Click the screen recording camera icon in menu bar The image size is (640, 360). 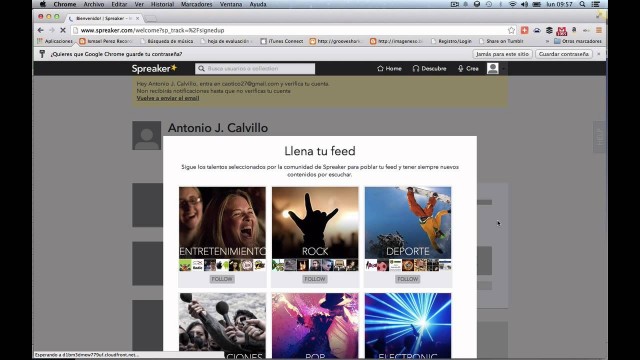(455, 4)
